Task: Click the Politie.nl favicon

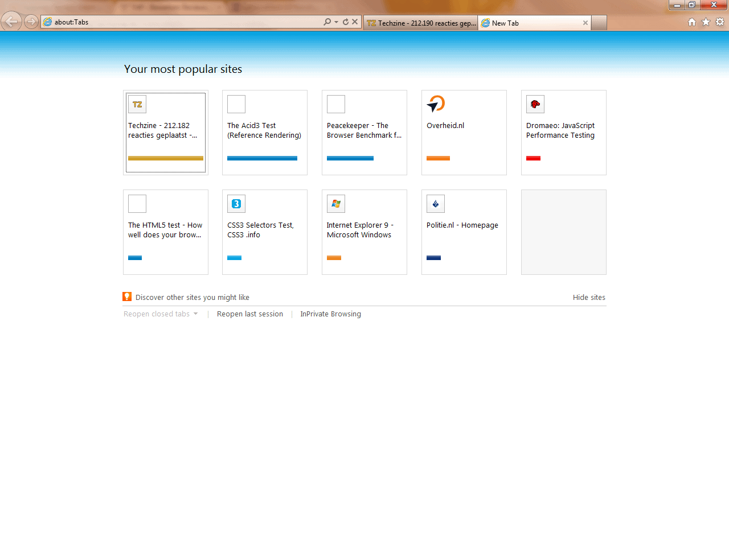Action: (x=436, y=204)
